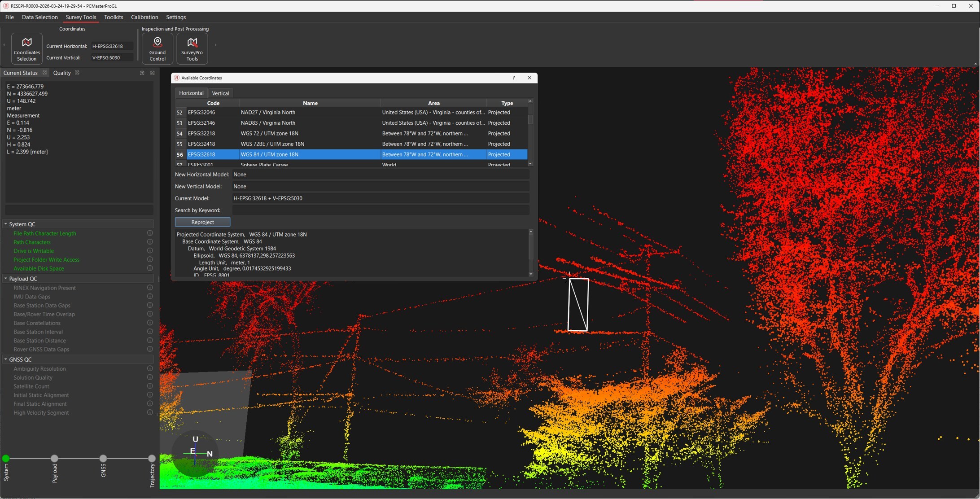Click the info icon next to Satellite Count
This screenshot has width=980, height=499.
point(150,386)
